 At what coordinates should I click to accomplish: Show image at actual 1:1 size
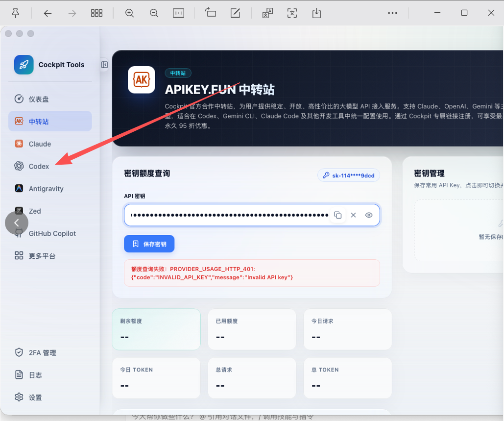[x=178, y=13]
